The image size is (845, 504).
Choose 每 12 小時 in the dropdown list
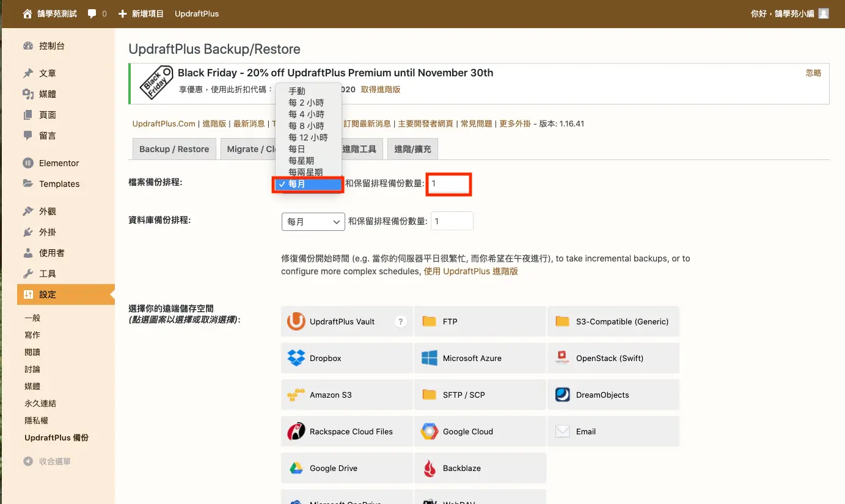[308, 137]
